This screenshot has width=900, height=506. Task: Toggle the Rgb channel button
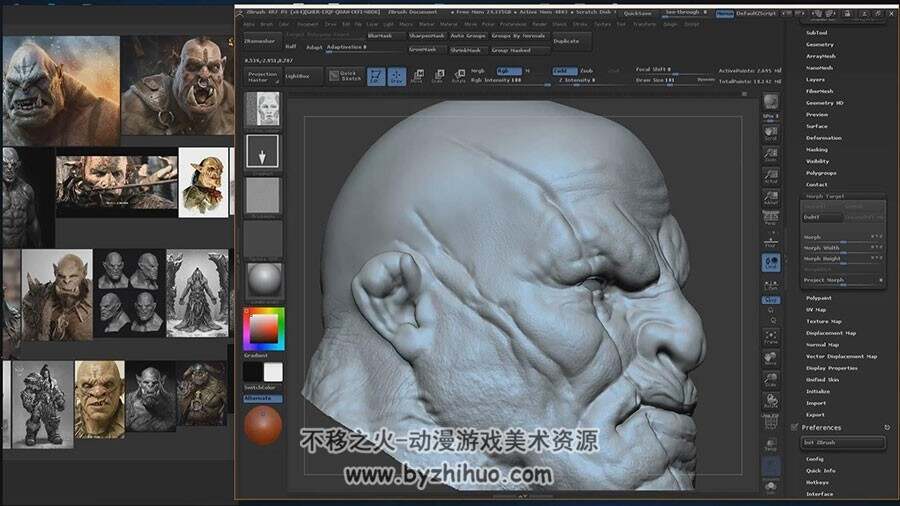pyautogui.click(x=509, y=71)
